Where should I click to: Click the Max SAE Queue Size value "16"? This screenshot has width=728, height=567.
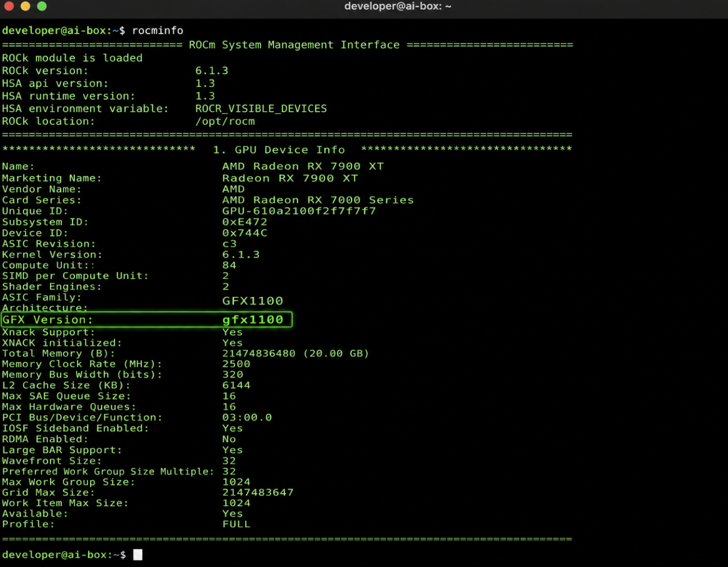(x=229, y=396)
